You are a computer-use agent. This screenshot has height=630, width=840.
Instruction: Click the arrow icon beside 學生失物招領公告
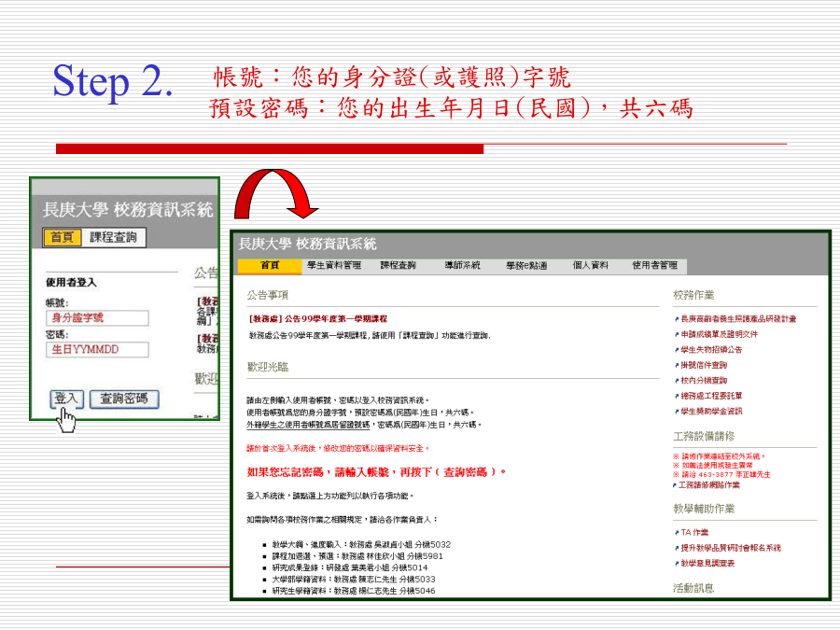click(x=677, y=350)
